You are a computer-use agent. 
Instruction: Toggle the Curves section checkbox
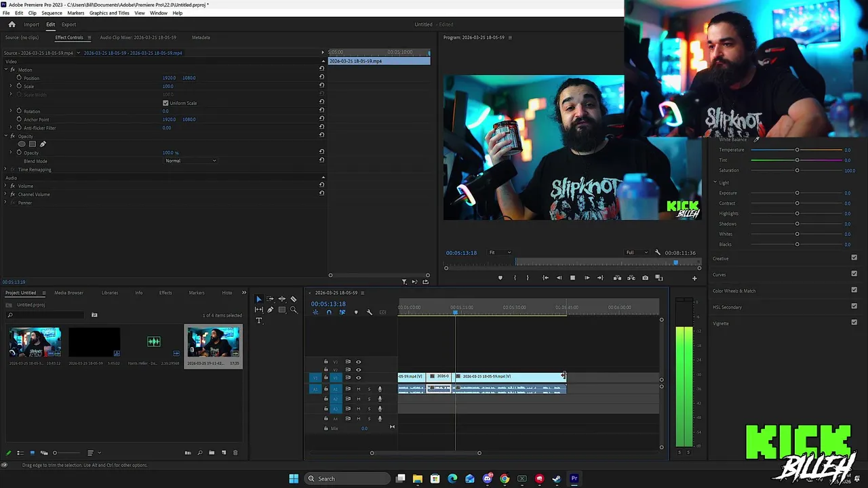[854, 274]
